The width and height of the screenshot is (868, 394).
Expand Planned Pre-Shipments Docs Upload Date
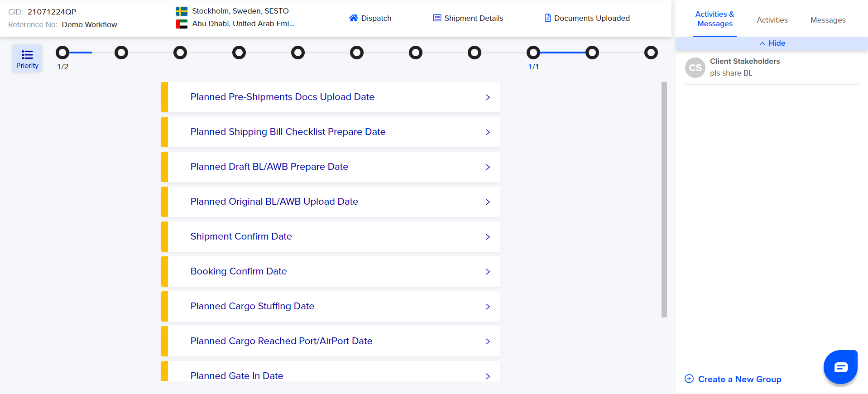click(x=488, y=97)
